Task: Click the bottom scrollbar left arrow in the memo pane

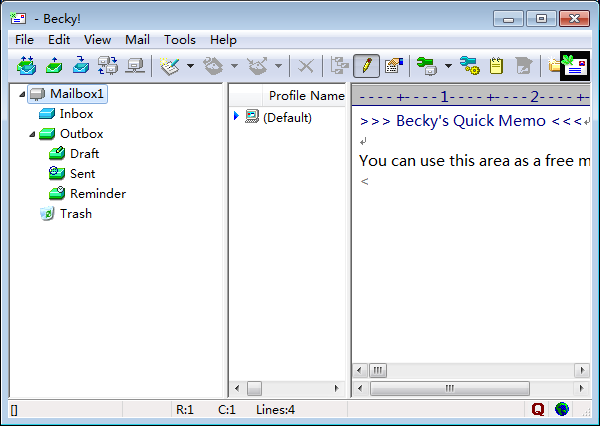Action: click(x=360, y=388)
